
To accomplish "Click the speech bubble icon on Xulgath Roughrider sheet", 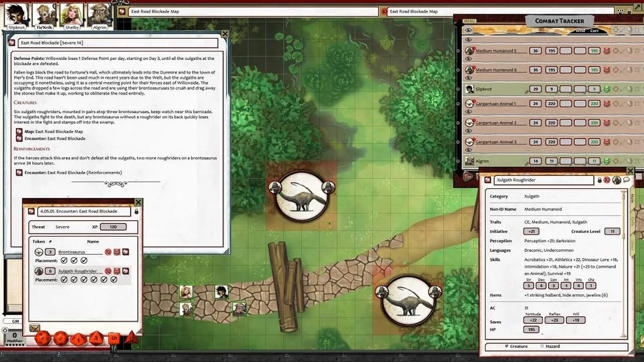I will (626, 179).
